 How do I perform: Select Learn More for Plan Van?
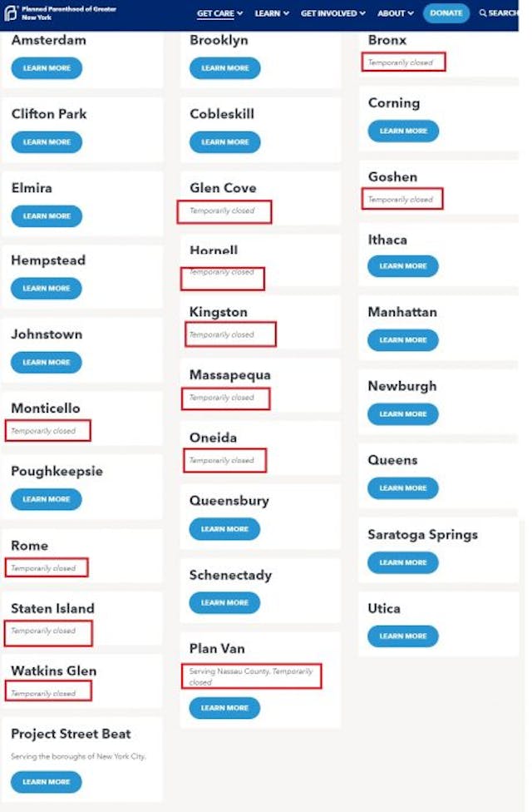[x=224, y=708]
